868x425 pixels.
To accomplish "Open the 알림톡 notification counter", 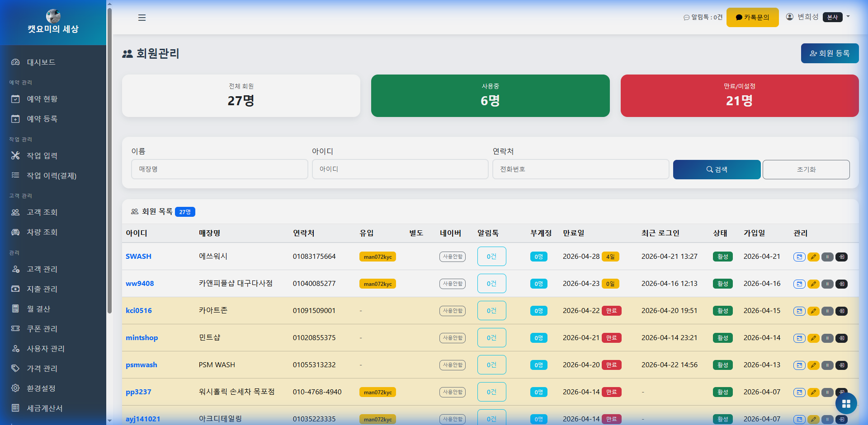I will (703, 17).
